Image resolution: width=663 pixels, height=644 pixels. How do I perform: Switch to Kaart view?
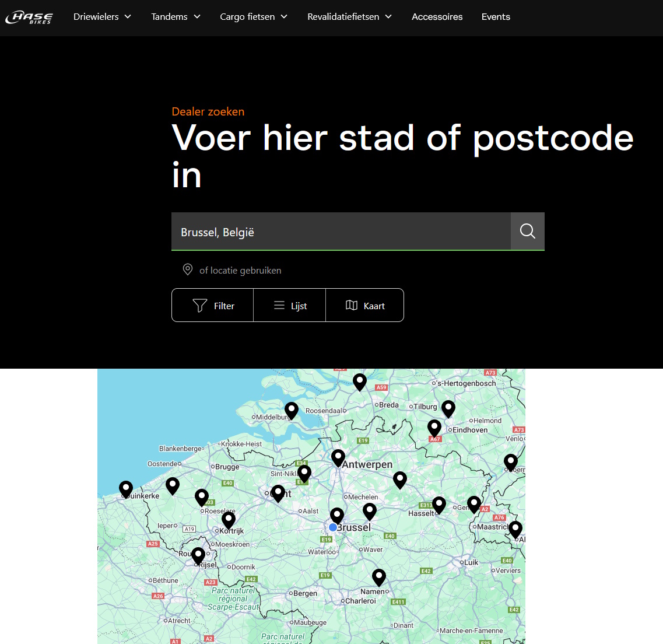coord(365,306)
